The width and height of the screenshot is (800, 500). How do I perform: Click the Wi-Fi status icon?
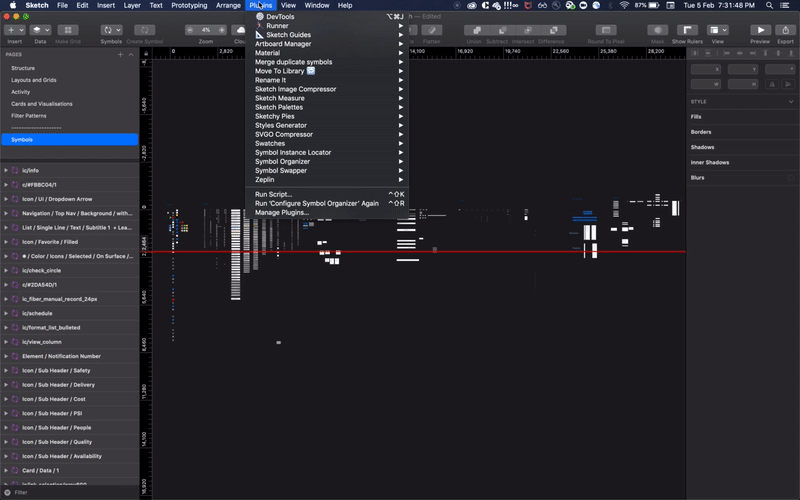coord(624,5)
